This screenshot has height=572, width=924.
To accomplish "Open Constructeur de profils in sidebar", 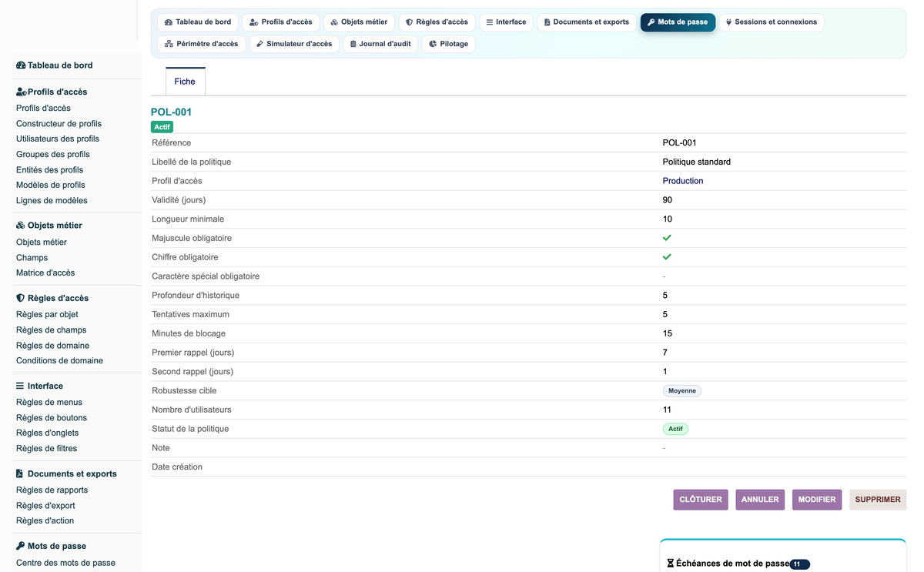I will [x=59, y=124].
